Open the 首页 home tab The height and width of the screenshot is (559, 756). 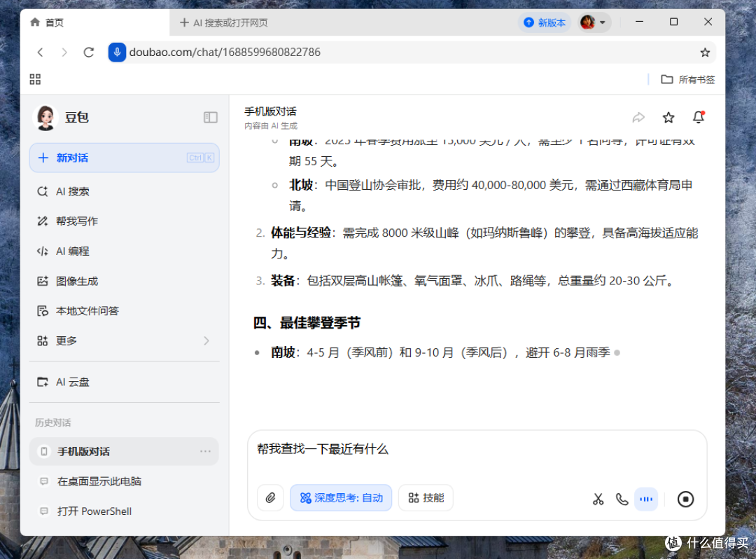[x=95, y=22]
